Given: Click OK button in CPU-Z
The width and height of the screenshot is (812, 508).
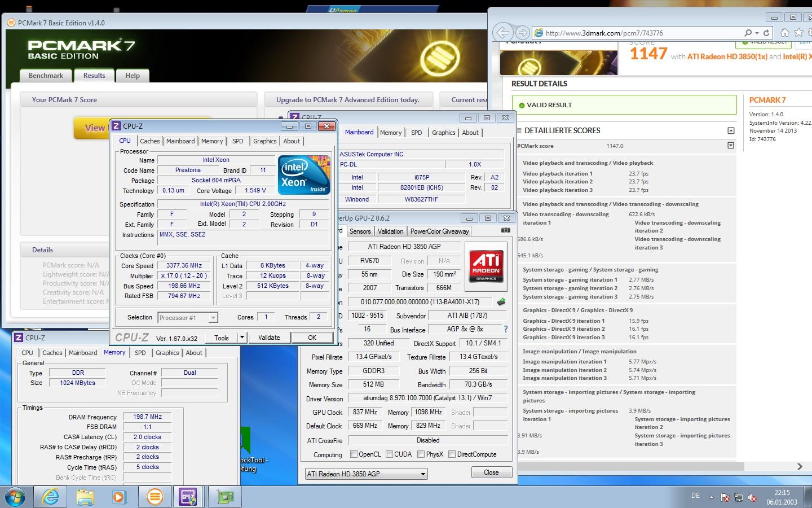Looking at the screenshot, I should coord(312,338).
